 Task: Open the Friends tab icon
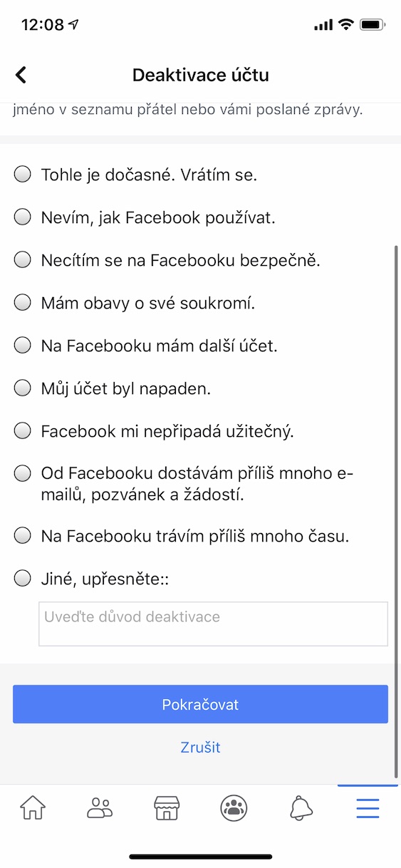coord(100,808)
